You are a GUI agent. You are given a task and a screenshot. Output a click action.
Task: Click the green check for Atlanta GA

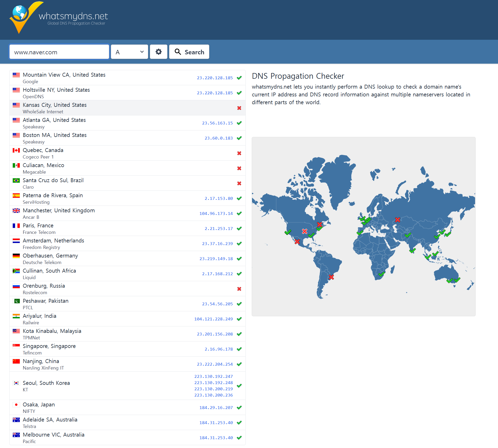[x=239, y=123]
